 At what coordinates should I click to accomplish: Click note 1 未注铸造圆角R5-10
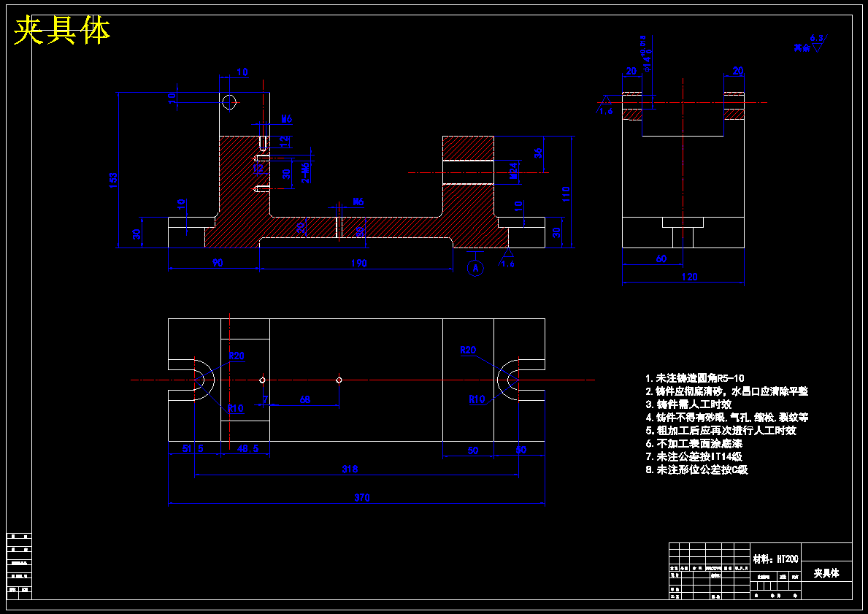coord(695,379)
